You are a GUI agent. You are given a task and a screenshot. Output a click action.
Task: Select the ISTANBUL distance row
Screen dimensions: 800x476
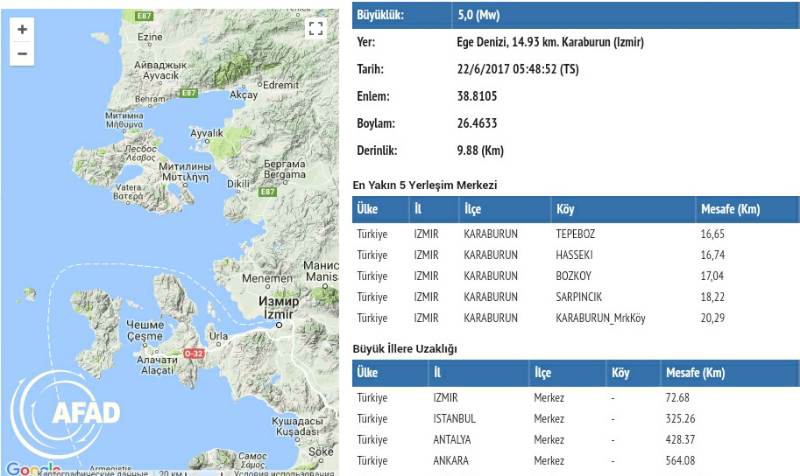click(573, 418)
